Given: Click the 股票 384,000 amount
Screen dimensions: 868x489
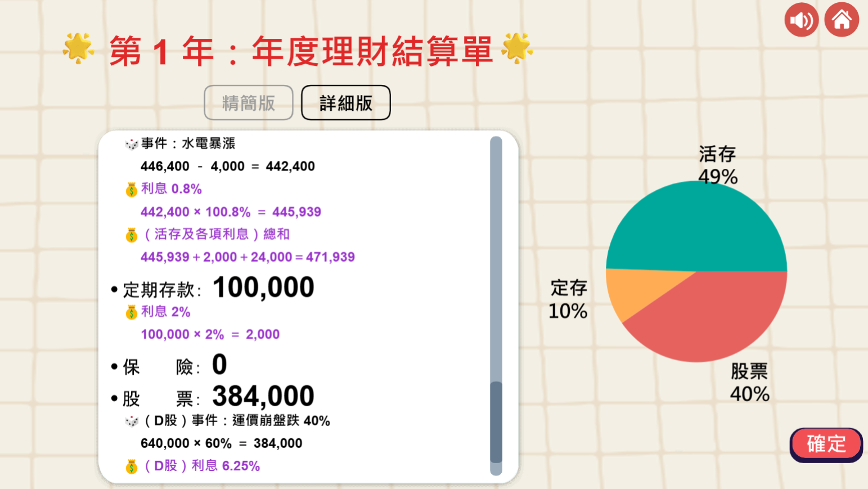Looking at the screenshot, I should 263,396.
